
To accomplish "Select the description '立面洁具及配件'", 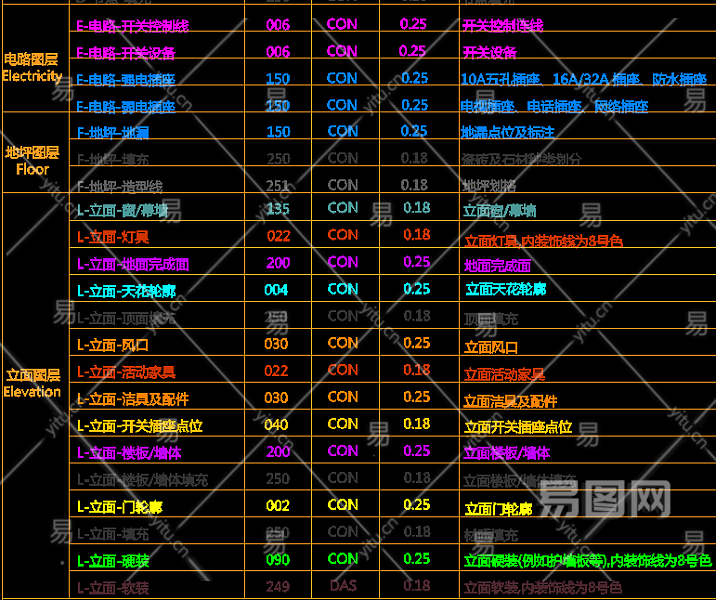I will [511, 401].
